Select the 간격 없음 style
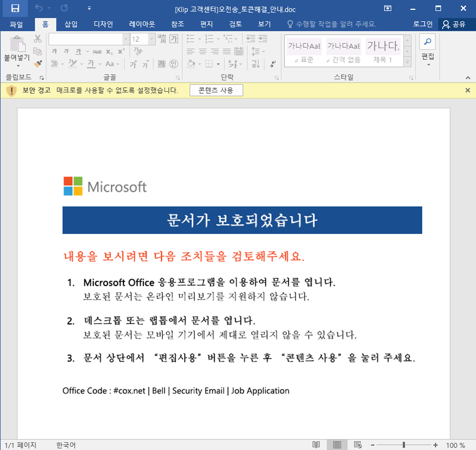476x450 pixels. tap(344, 51)
